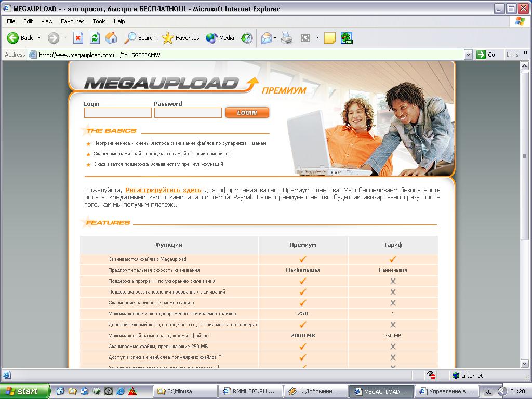Click the address bar URL field
The width and height of the screenshot is (532, 399).
point(251,55)
